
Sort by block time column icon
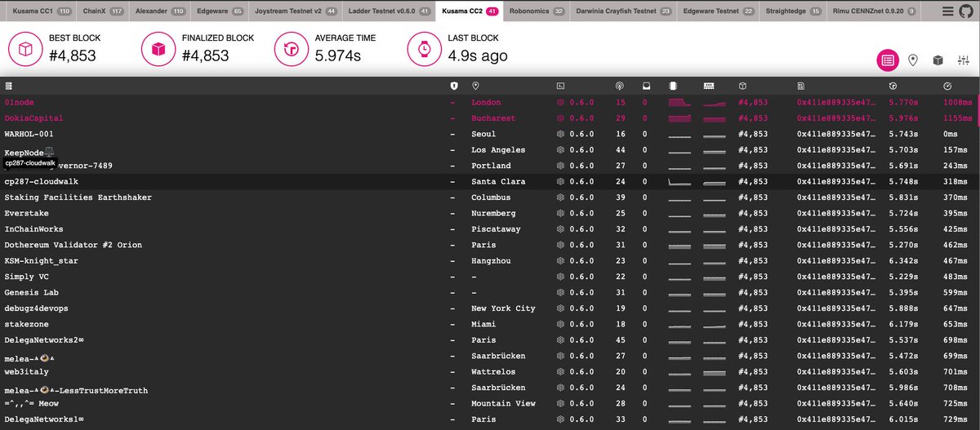[x=893, y=86]
